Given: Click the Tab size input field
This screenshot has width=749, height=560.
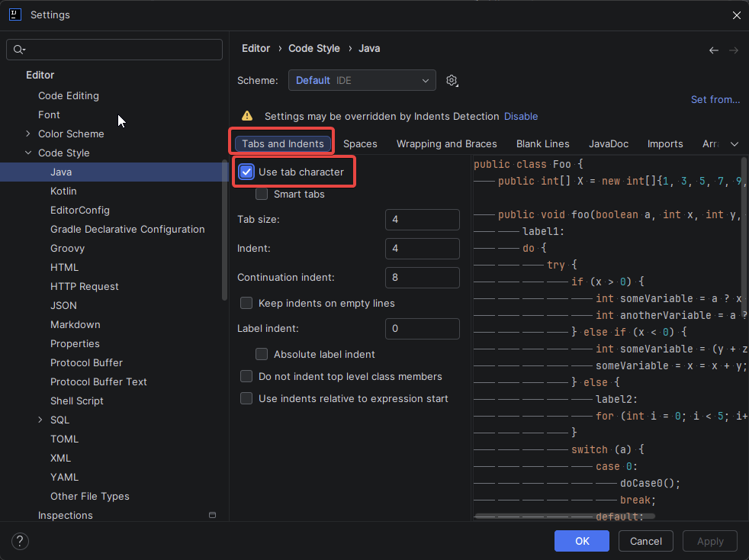Looking at the screenshot, I should pyautogui.click(x=422, y=220).
